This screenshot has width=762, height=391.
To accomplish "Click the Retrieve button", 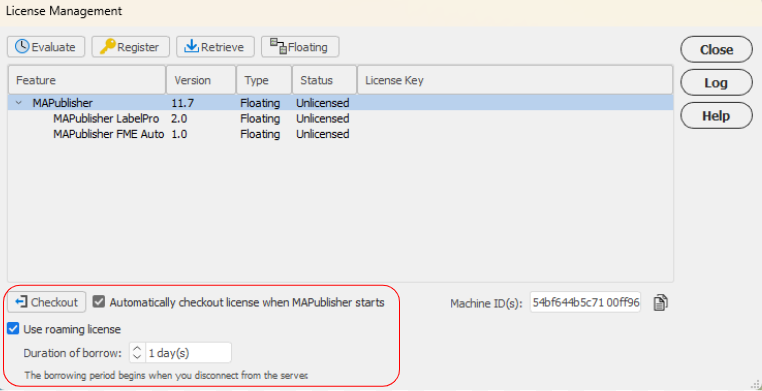I will 215,47.
